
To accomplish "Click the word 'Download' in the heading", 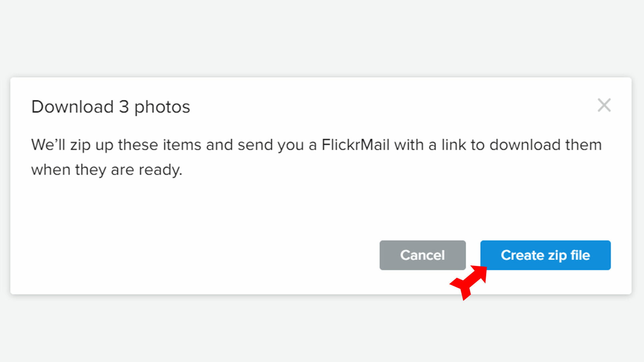I will 72,107.
